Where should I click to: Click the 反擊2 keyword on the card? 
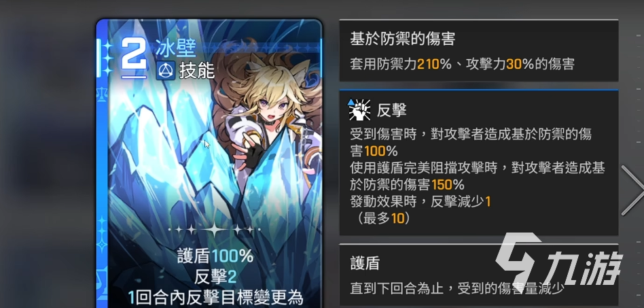(x=215, y=277)
